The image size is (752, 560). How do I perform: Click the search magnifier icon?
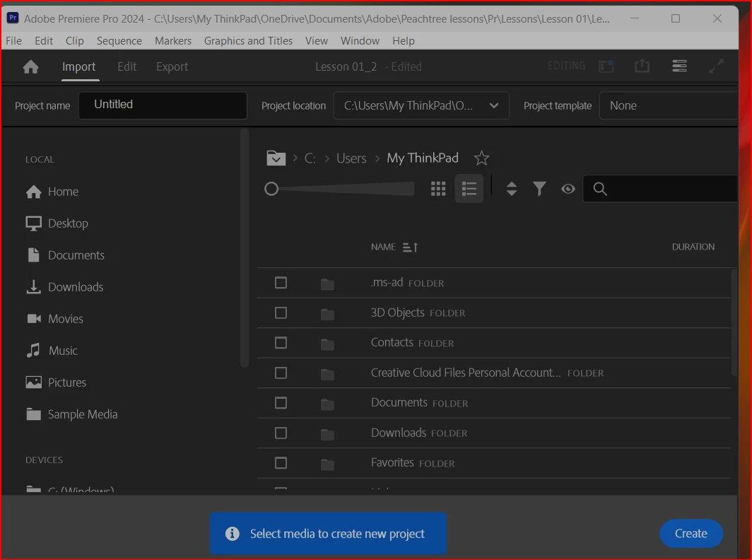[600, 189]
